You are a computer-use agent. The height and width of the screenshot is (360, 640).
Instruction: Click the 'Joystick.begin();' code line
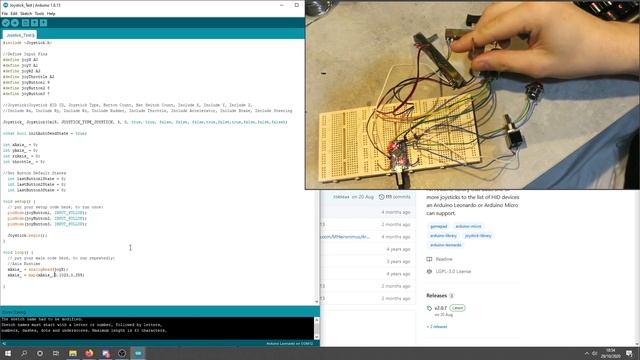click(x=27, y=236)
